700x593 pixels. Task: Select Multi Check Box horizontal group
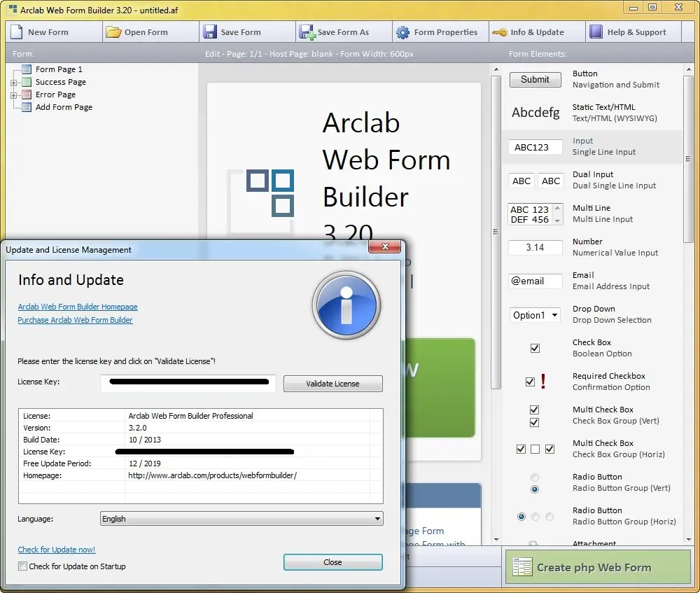tap(535, 449)
